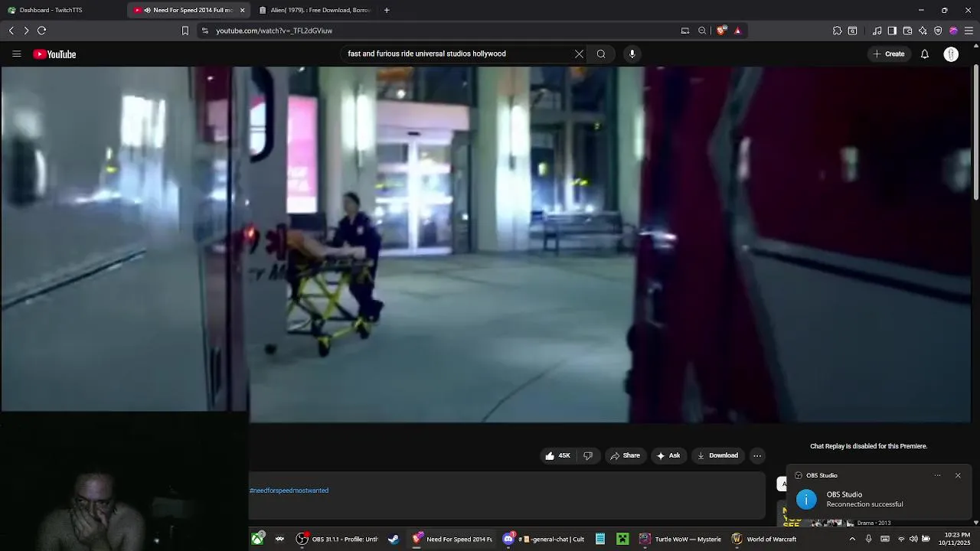Open the notepad icon in taskbar

600,539
